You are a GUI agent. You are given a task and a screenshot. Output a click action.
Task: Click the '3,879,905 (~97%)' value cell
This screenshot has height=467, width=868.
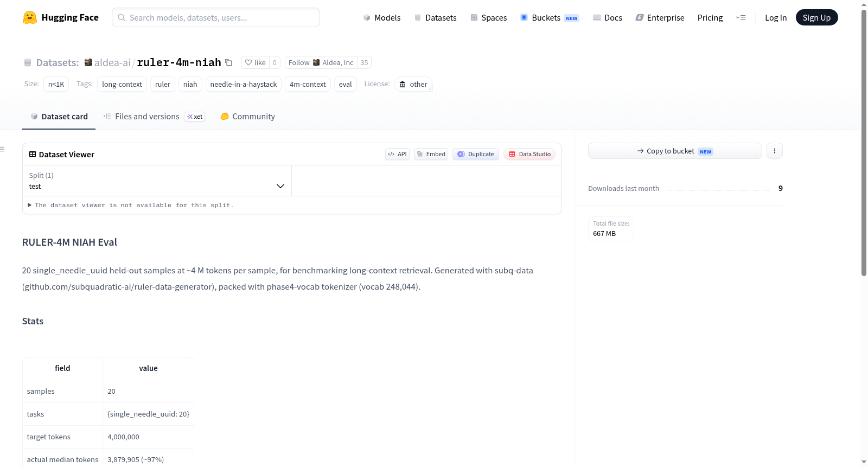[149, 459]
